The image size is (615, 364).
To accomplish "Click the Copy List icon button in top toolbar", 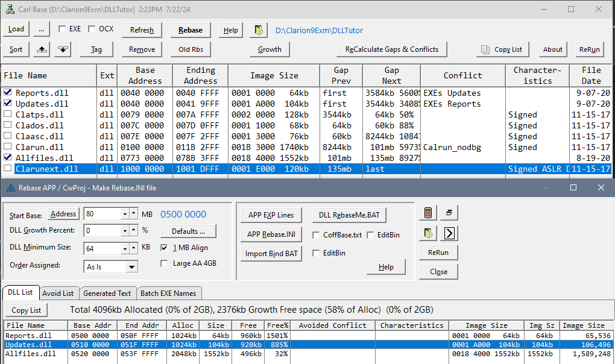I will click(502, 49).
